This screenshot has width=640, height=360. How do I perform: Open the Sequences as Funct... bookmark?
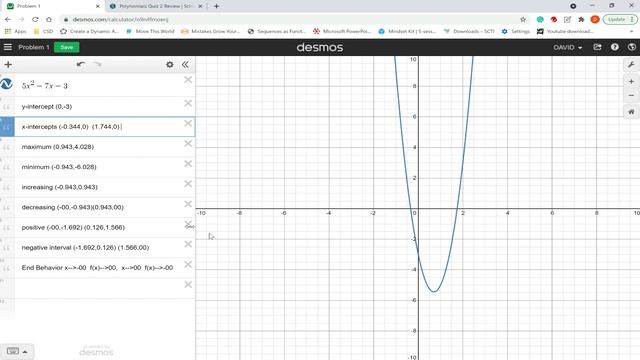[x=277, y=31]
